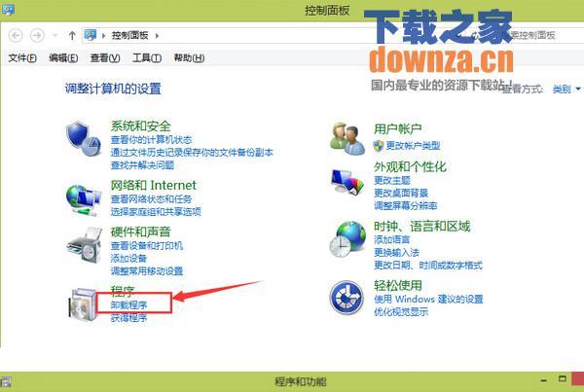Screen dimensions: 584x392
Task: Open the 帮助(H) menu
Action: pyautogui.click(x=189, y=58)
